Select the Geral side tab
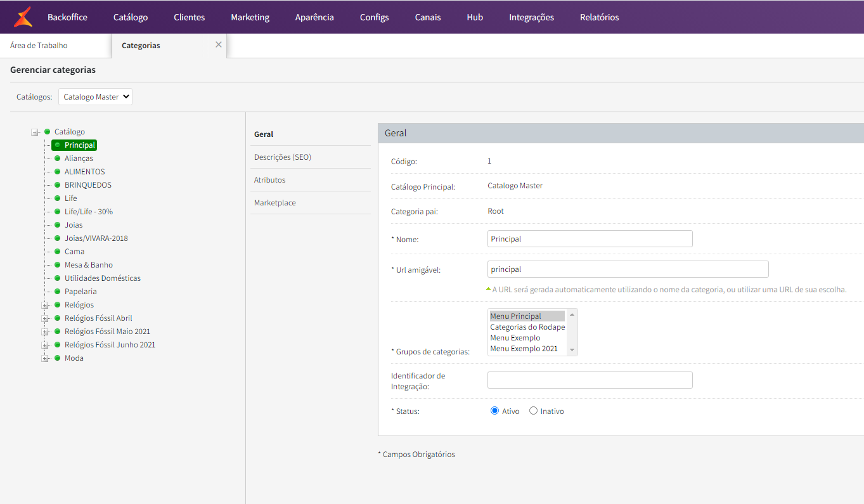The height and width of the screenshot is (504, 864). [264, 134]
